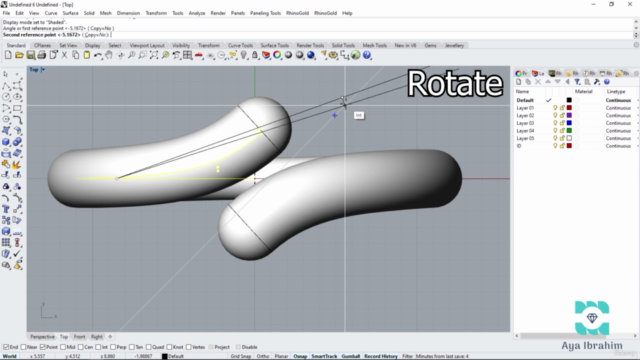Viewport: 640px width, 360px height.
Task: Open the Surface menu
Action: coord(70,13)
